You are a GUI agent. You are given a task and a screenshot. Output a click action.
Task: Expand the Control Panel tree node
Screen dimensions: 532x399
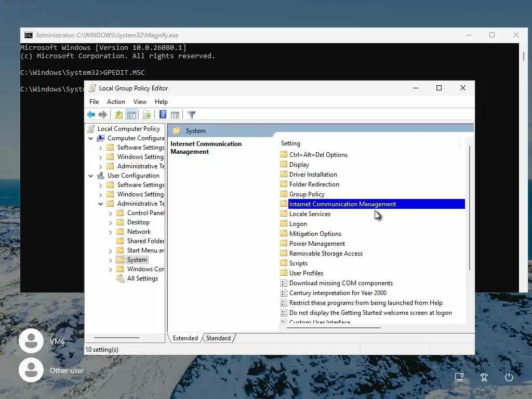click(x=110, y=214)
